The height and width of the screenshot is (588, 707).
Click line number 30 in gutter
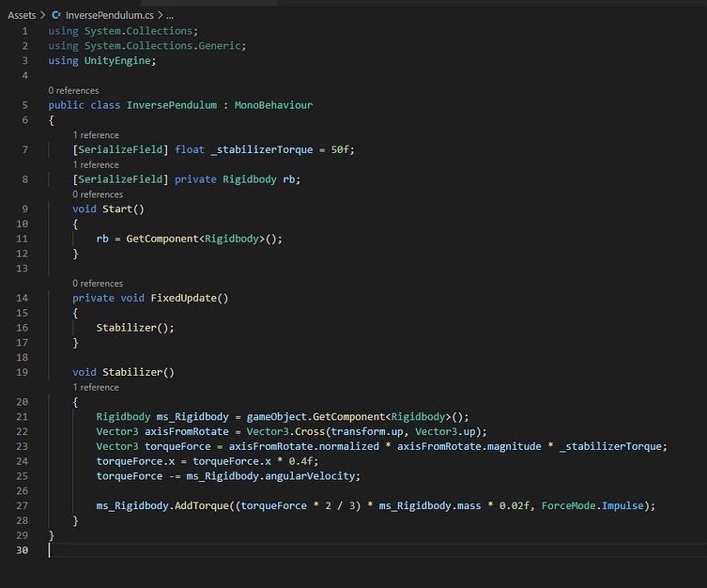point(23,550)
